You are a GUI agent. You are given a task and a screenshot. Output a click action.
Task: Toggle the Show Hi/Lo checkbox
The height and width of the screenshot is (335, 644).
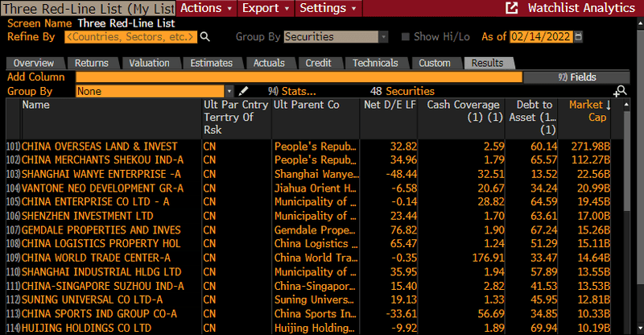click(x=406, y=37)
